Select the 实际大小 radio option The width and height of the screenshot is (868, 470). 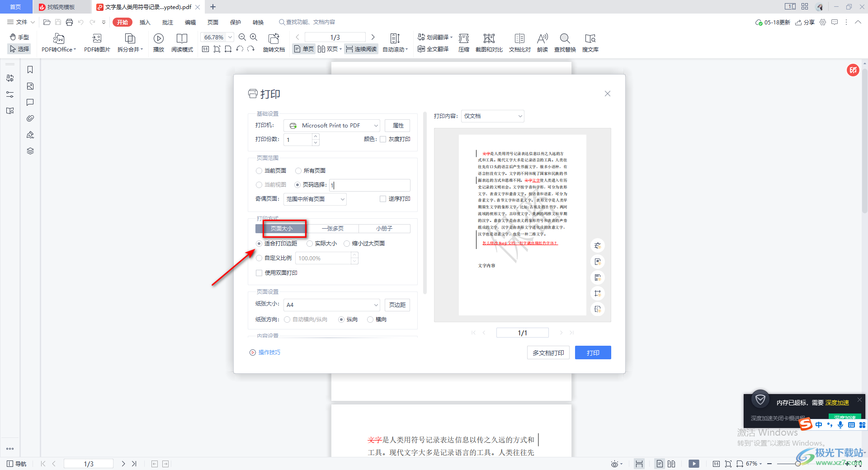310,244
